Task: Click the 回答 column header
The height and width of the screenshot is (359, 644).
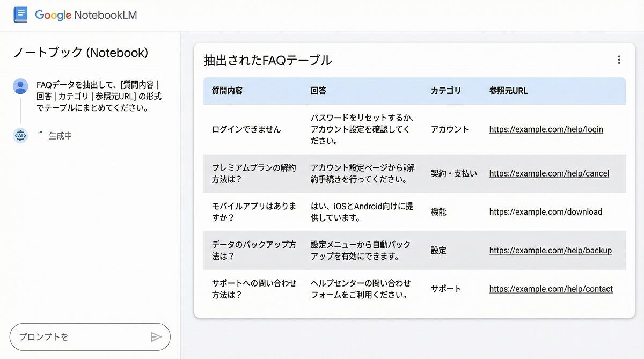Action: coord(318,91)
